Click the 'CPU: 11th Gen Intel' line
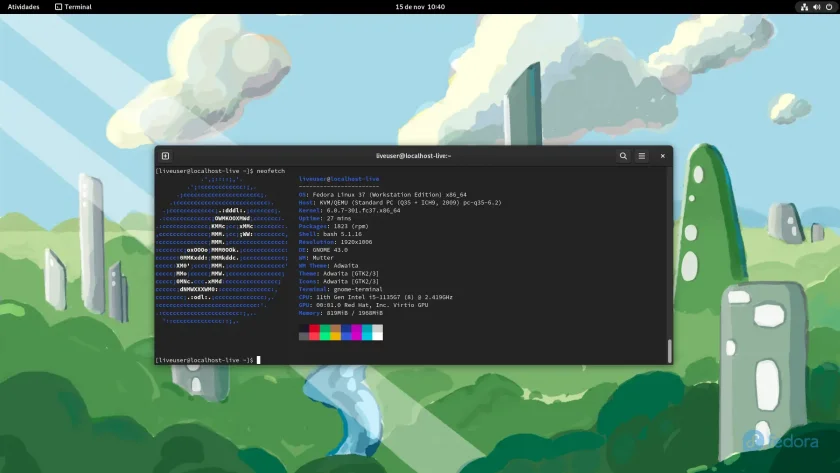Viewport: 840px width, 473px height. coord(376,297)
